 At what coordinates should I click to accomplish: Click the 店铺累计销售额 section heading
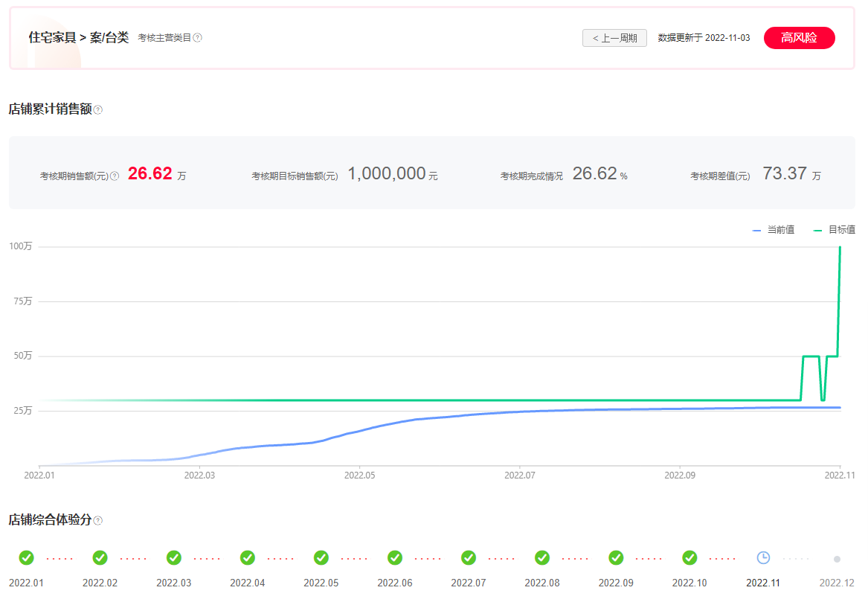click(x=50, y=109)
